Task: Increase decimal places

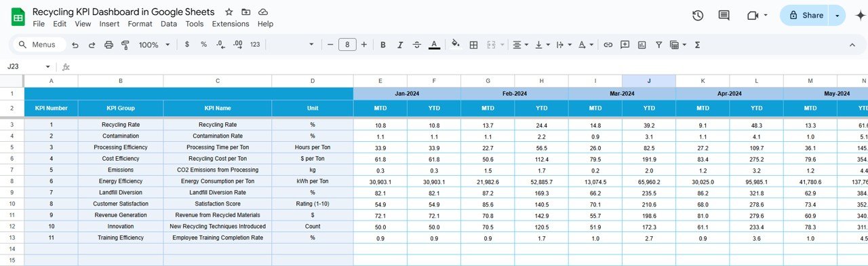Action: click(237, 45)
